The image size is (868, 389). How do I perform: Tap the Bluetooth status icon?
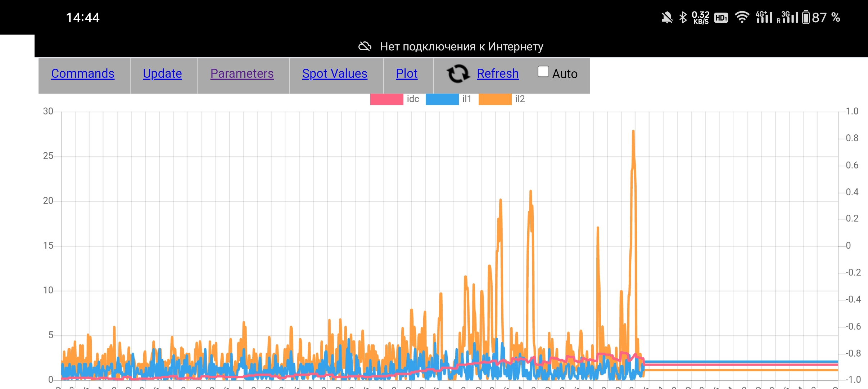point(683,17)
